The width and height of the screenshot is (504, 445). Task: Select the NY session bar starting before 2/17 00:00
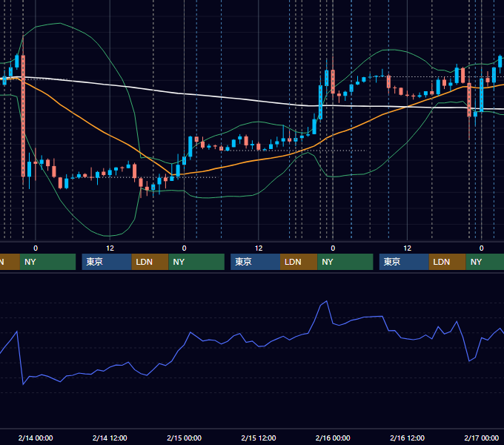[x=485, y=262]
